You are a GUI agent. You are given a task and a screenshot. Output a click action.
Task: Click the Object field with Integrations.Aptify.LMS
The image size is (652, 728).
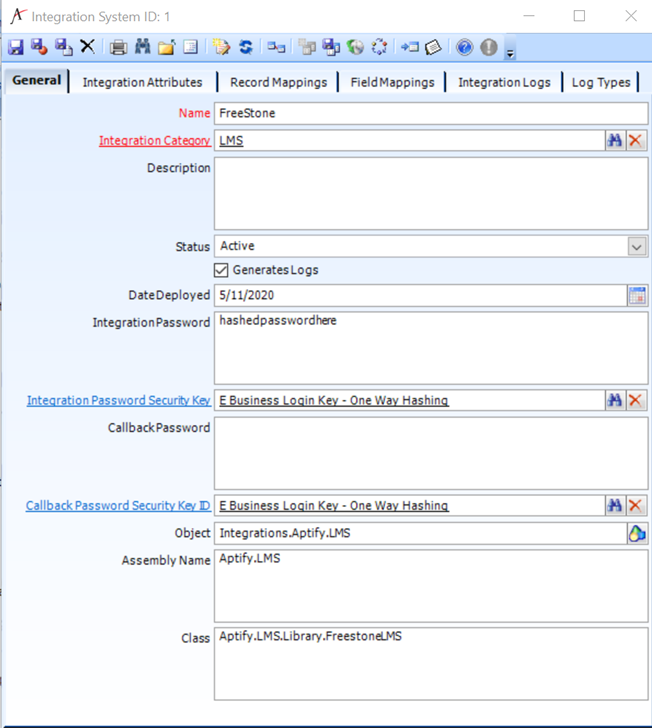[x=421, y=533]
